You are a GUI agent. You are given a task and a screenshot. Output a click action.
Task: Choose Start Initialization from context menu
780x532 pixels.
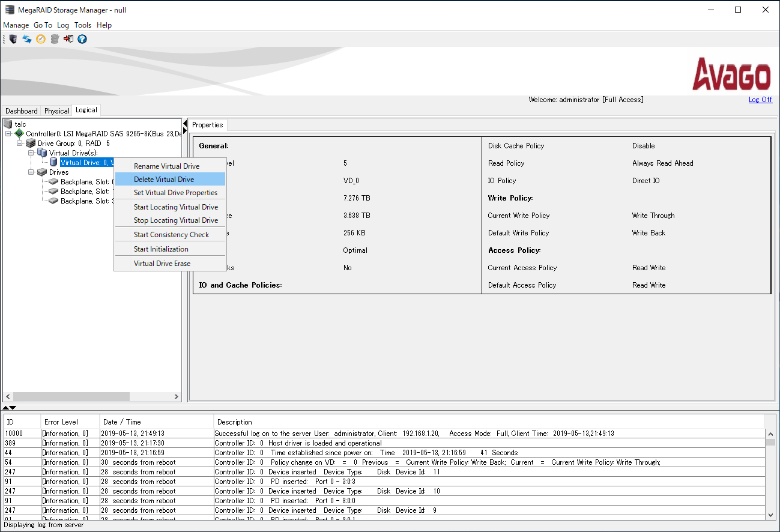point(170,249)
